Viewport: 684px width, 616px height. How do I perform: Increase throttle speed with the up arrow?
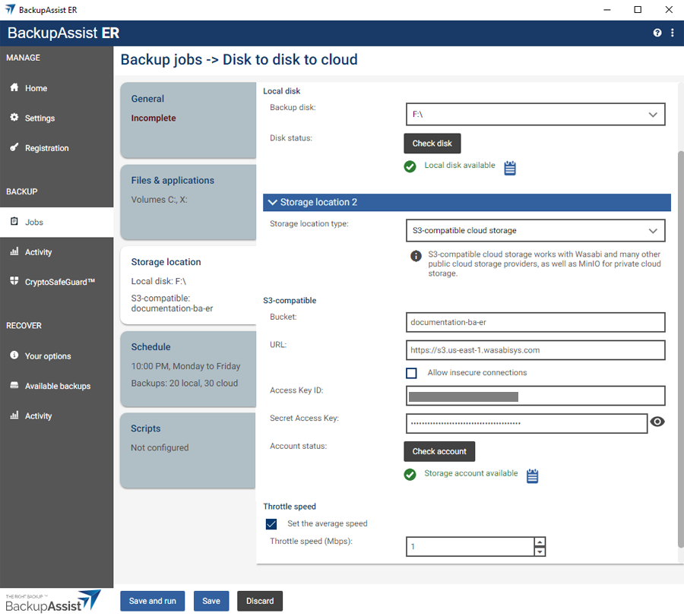(540, 542)
